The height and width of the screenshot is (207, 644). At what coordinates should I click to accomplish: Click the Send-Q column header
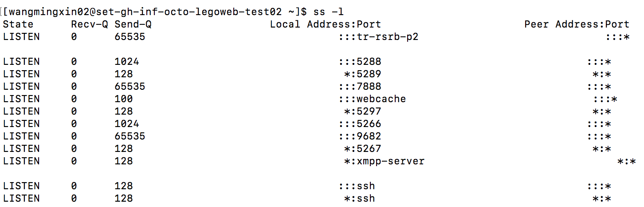(133, 24)
